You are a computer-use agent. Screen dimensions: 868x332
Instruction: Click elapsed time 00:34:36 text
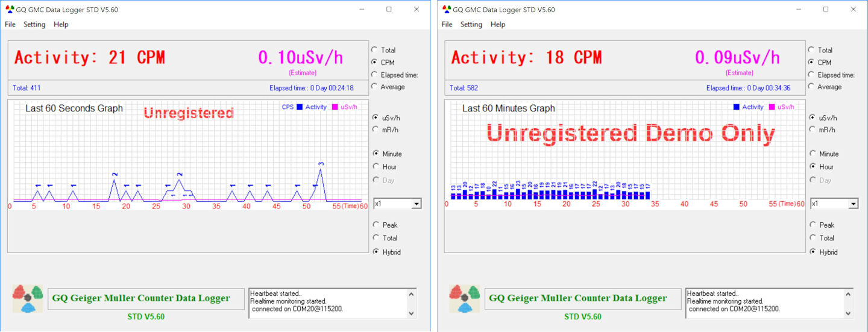748,88
